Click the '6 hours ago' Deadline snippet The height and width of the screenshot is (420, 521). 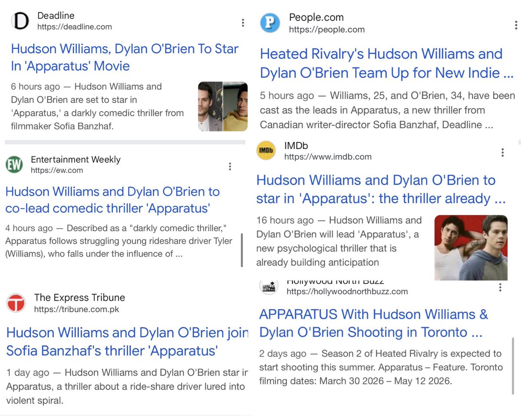[x=97, y=106]
